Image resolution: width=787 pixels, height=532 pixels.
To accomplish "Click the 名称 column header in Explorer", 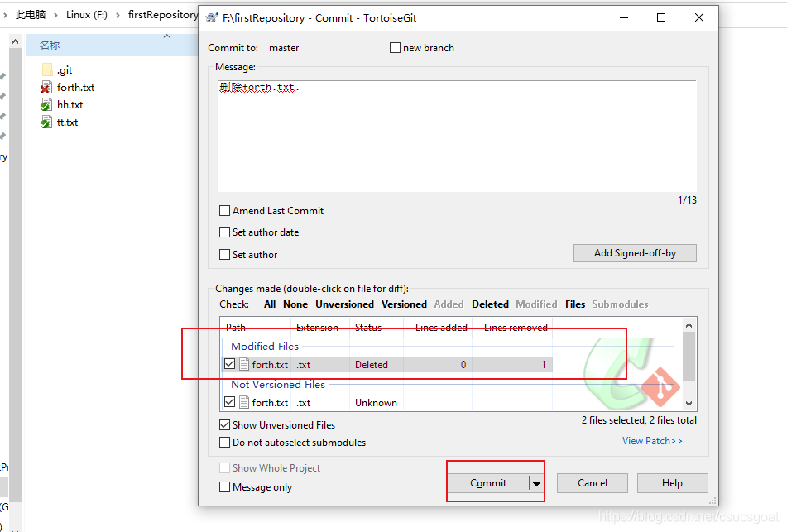I will [x=113, y=46].
